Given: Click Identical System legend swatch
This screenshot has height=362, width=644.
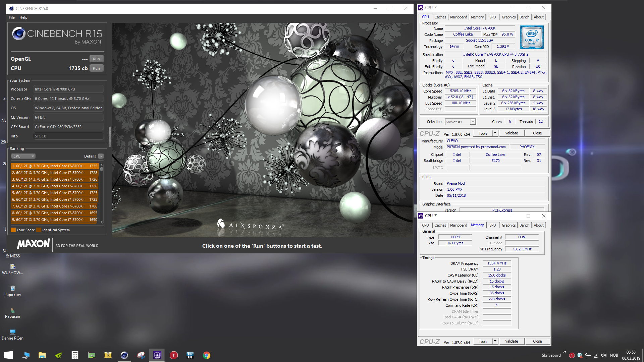Looking at the screenshot, I should pyautogui.click(x=39, y=230).
